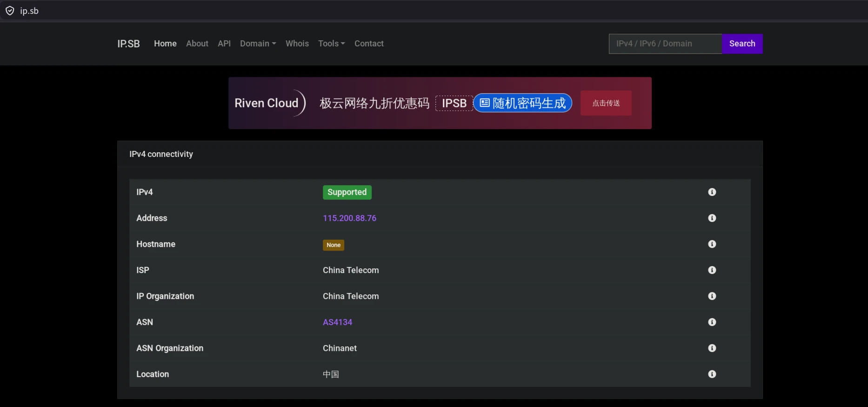868x407 pixels.
Task: Click the ASN Organization row label
Action: coord(170,348)
